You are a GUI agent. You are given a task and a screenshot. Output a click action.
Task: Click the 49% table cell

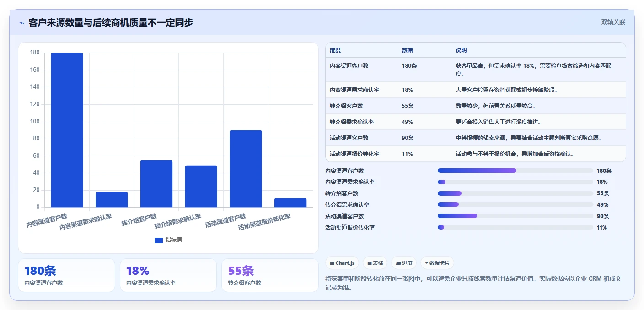point(408,122)
